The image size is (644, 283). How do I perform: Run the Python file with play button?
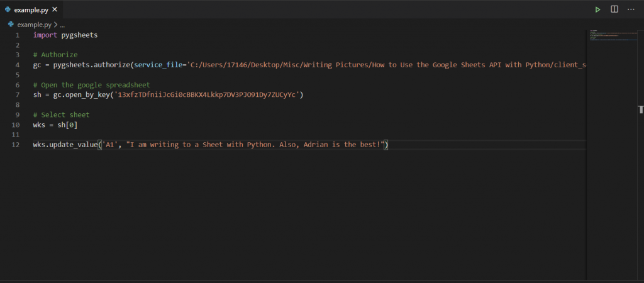[x=597, y=9]
